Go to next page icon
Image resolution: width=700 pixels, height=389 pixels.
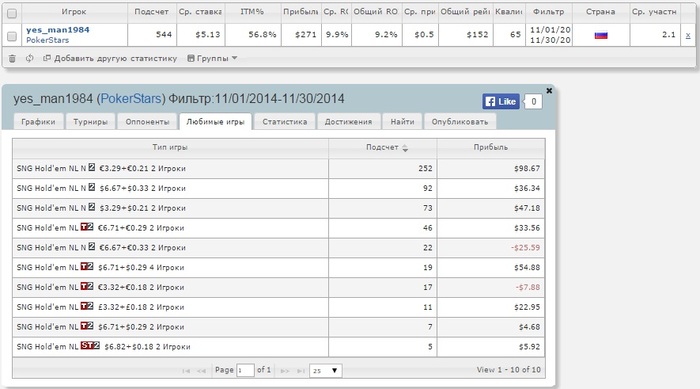click(285, 371)
